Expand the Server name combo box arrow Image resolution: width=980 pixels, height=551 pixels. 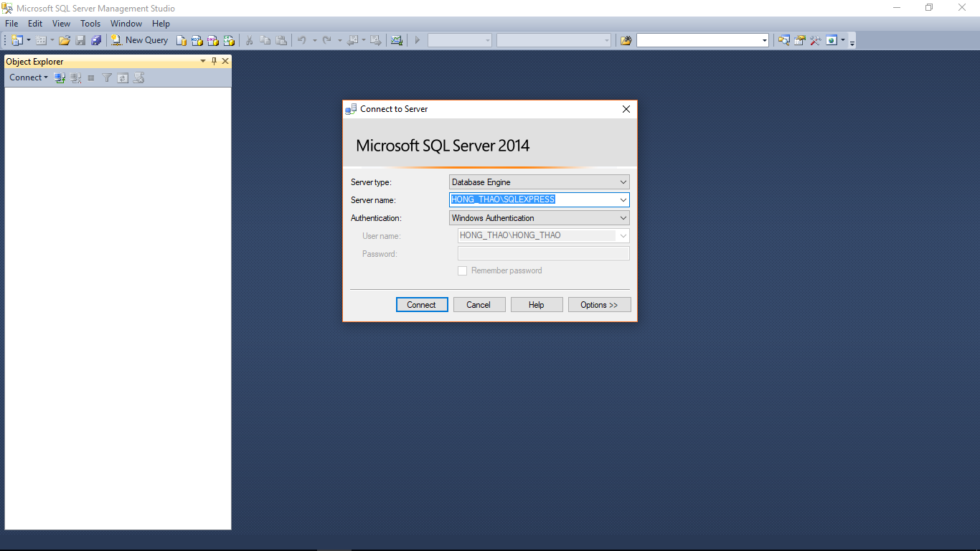[x=623, y=199]
